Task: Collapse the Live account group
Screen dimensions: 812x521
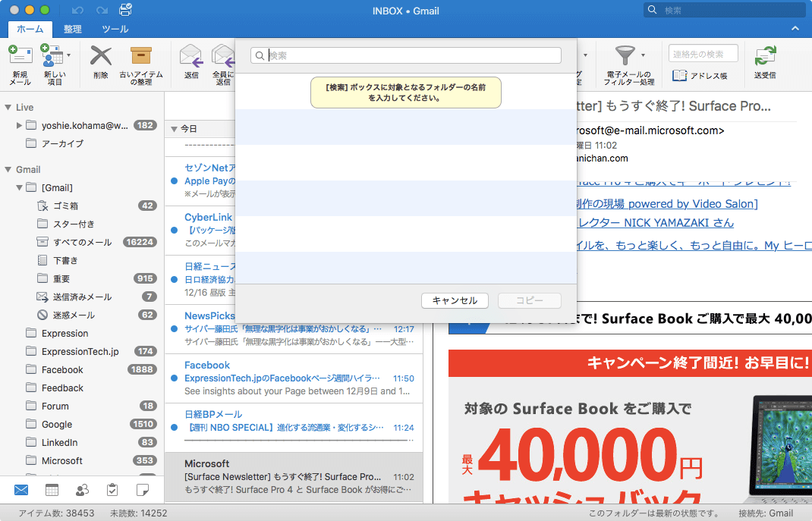Action: [x=8, y=107]
